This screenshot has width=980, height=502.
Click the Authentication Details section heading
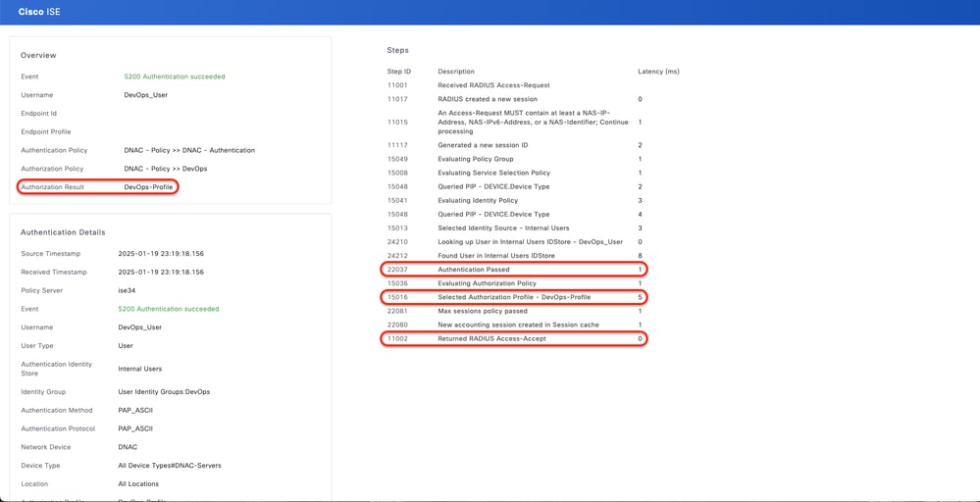click(x=63, y=232)
